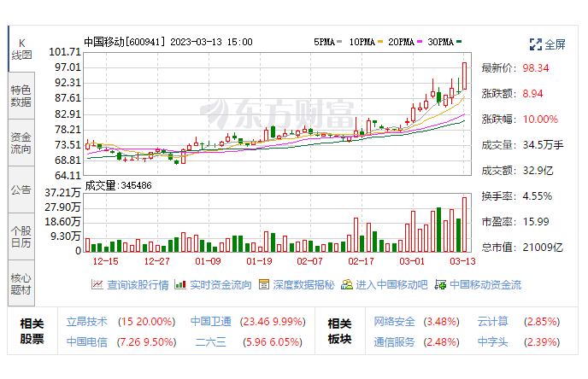
Task: Open 进入中国移动吧 link
Action: point(391,285)
